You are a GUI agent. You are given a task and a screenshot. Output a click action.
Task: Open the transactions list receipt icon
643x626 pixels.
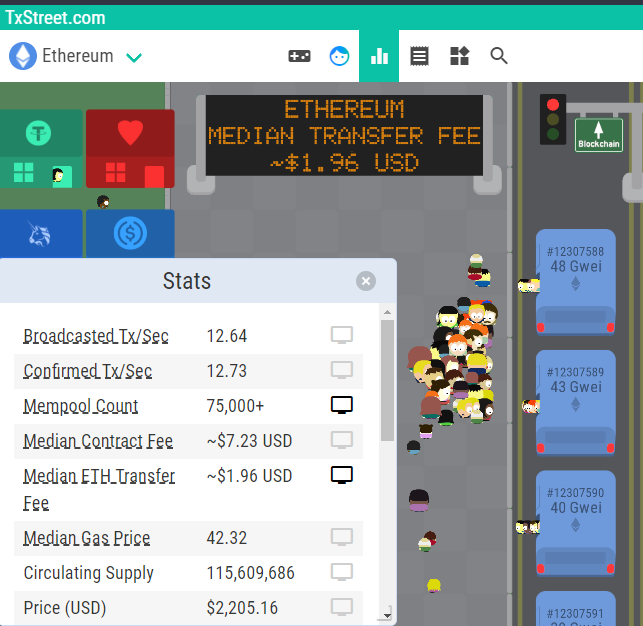click(419, 56)
